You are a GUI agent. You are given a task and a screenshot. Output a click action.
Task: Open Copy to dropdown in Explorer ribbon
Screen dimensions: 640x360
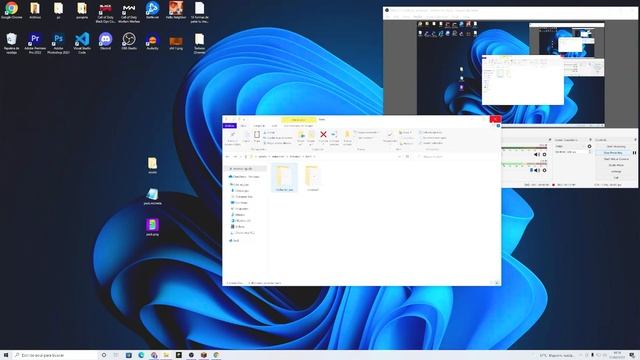(x=311, y=137)
